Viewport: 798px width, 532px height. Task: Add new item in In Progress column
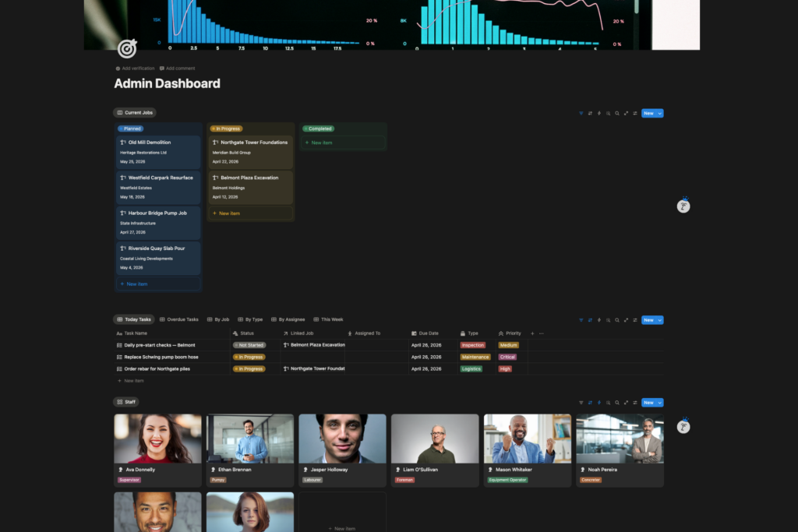(251, 213)
